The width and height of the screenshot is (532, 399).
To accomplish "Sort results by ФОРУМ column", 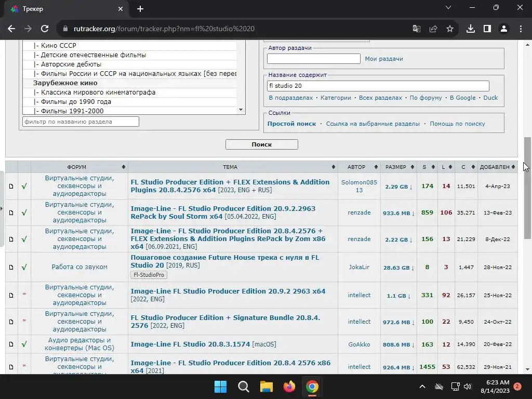I will (79, 167).
